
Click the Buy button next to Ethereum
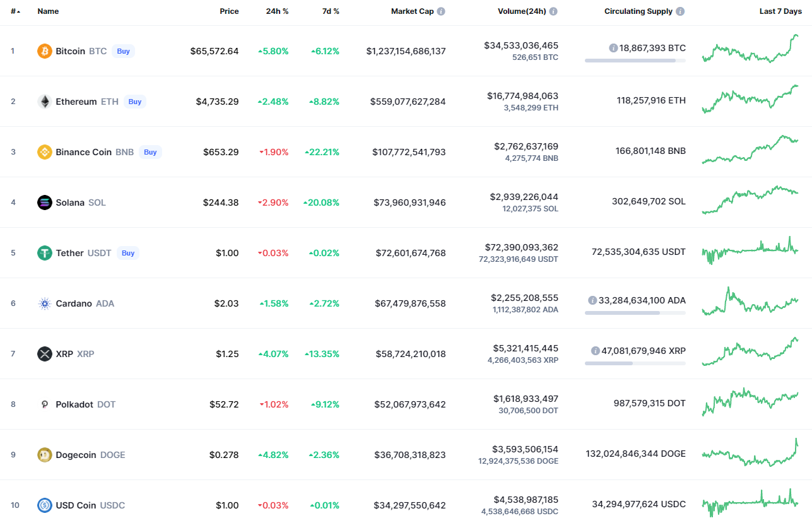[135, 102]
